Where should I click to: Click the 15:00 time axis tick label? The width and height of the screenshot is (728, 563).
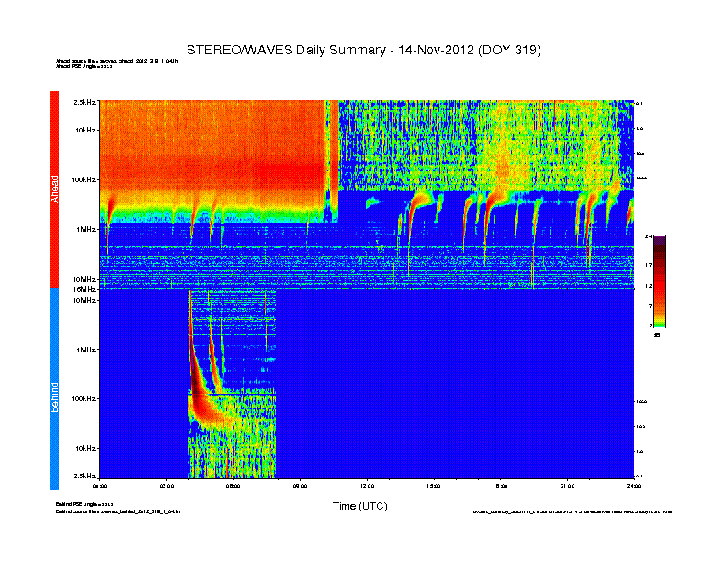tap(434, 485)
